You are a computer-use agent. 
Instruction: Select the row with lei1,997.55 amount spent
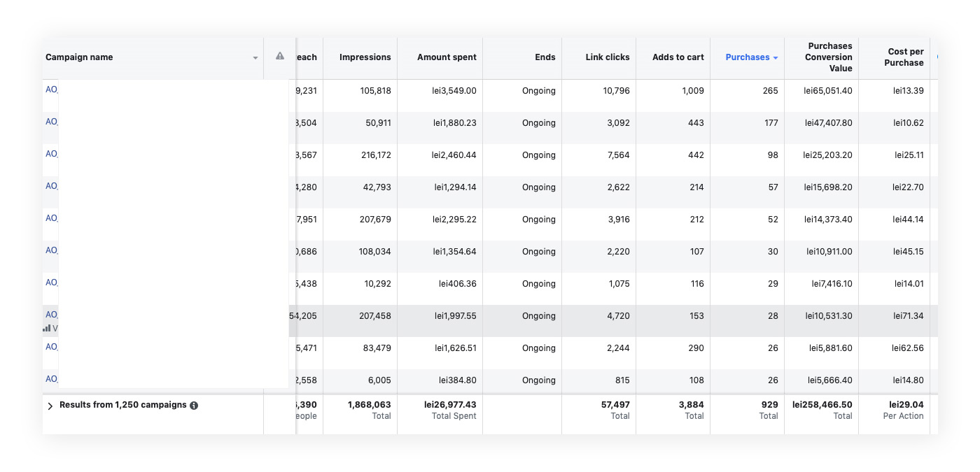tap(455, 316)
